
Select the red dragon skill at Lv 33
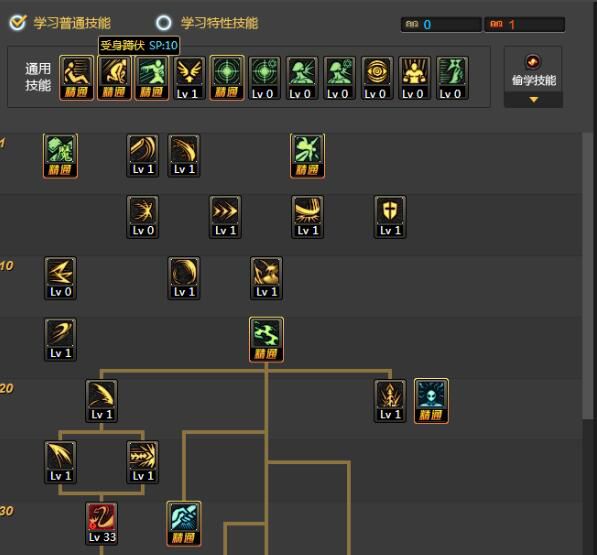(x=102, y=523)
